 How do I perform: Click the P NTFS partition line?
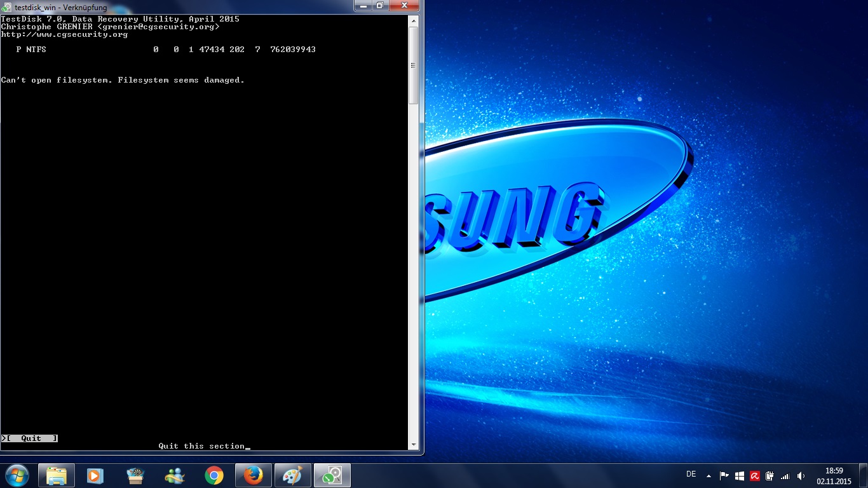[165, 50]
